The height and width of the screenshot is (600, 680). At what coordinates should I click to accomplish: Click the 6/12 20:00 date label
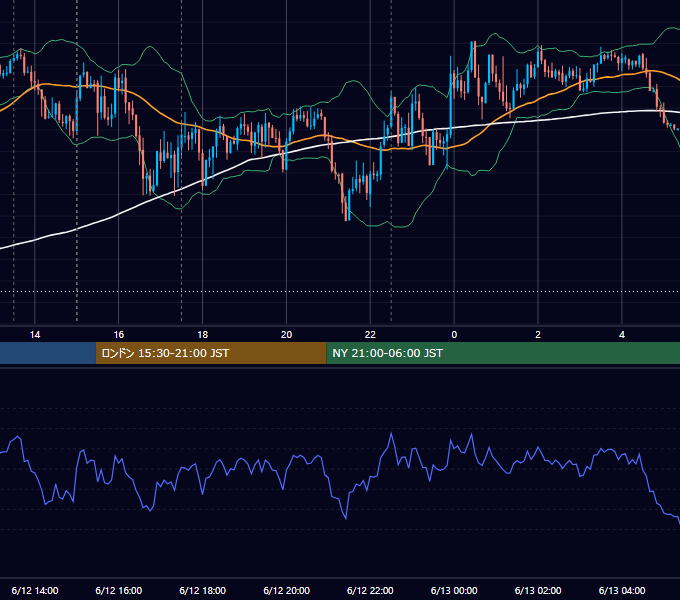coord(286,590)
